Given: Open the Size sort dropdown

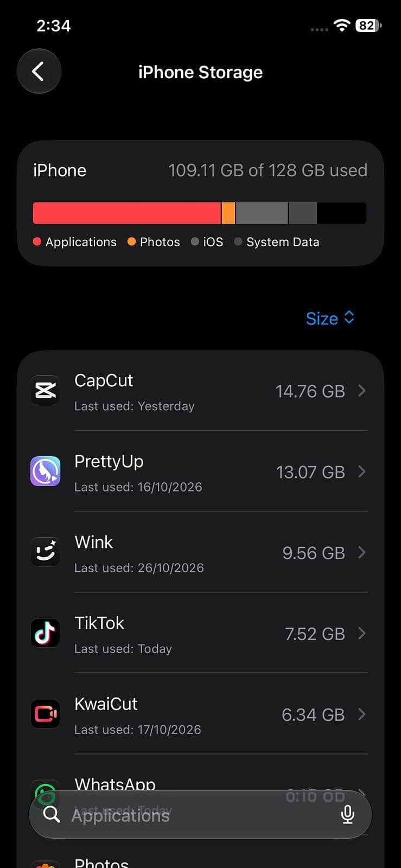Looking at the screenshot, I should tap(330, 318).
